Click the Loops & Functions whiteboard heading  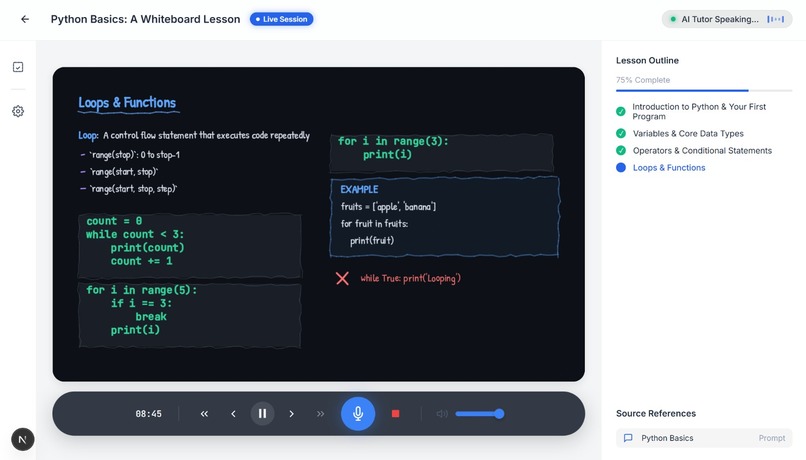tap(127, 103)
